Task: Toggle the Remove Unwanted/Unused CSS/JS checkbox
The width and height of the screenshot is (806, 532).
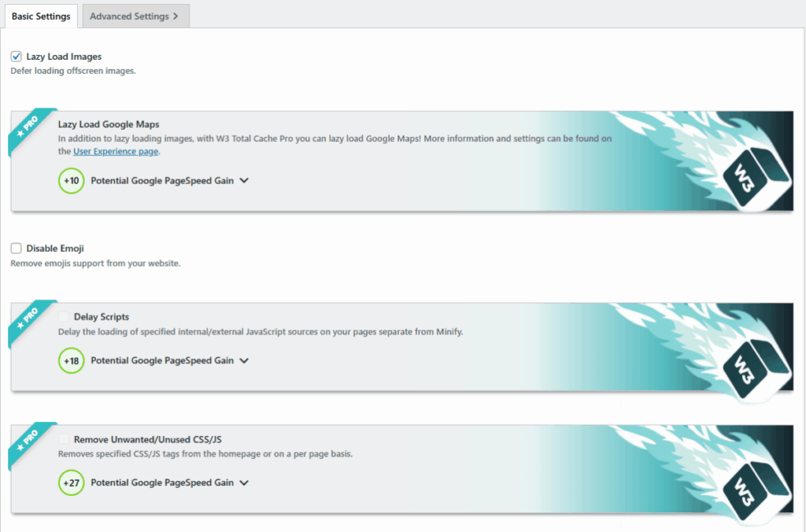Action: pyautogui.click(x=64, y=440)
